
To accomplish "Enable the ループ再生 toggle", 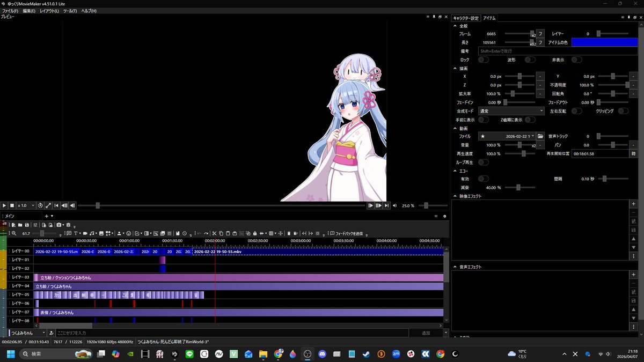I will pos(483,162).
